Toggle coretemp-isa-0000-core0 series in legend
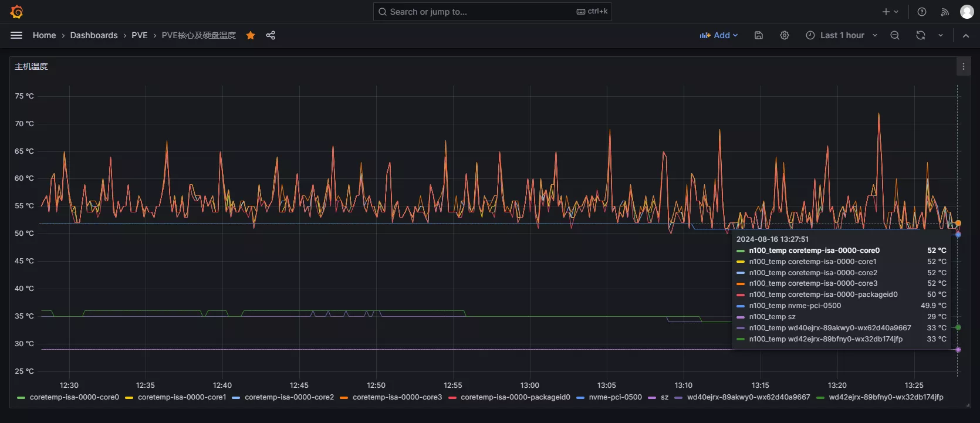The height and width of the screenshot is (423, 980). point(74,397)
